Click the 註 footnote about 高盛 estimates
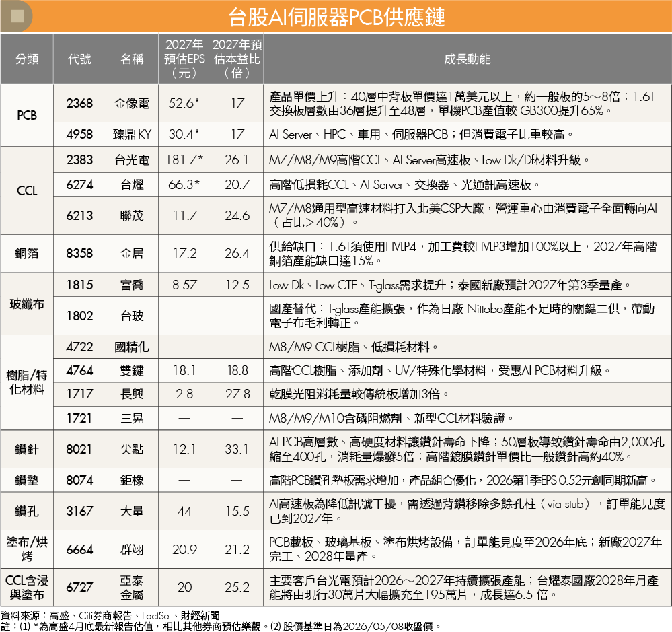The width and height of the screenshot is (672, 632). (221, 627)
